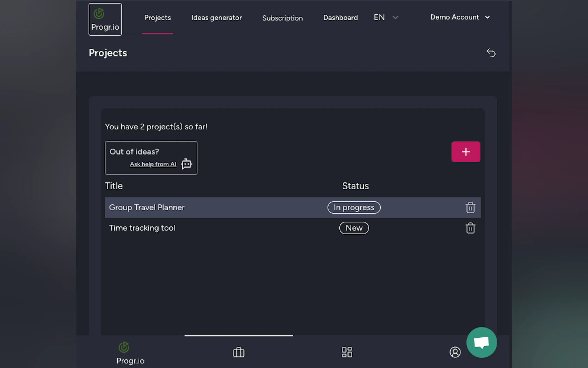588x368 pixels.
Task: Add a new project with plus button
Action: pyautogui.click(x=466, y=152)
